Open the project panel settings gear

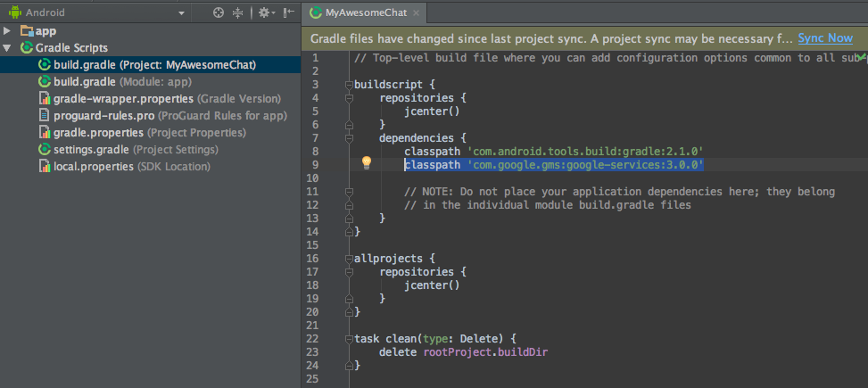pyautogui.click(x=266, y=12)
